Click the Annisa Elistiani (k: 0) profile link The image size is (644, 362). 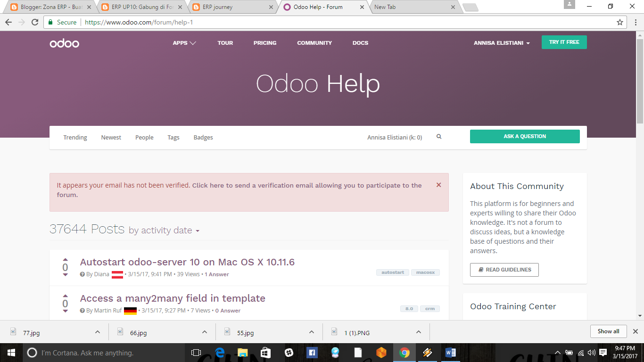395,138
